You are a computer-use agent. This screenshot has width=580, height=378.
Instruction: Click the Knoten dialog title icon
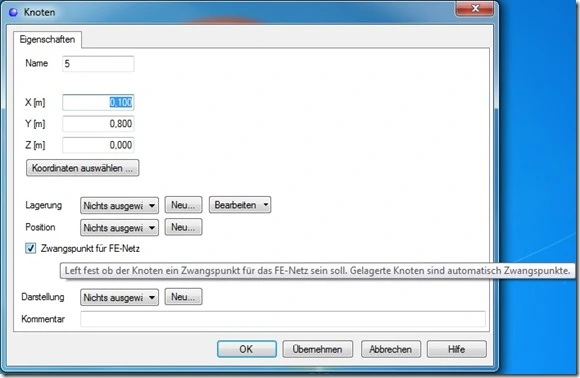tap(13, 12)
